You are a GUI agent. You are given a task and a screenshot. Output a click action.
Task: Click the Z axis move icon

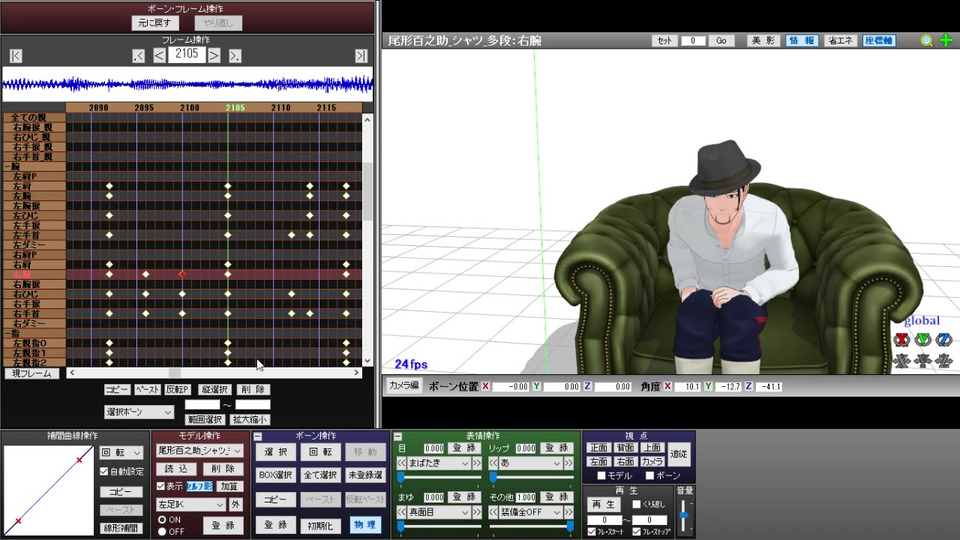944,361
